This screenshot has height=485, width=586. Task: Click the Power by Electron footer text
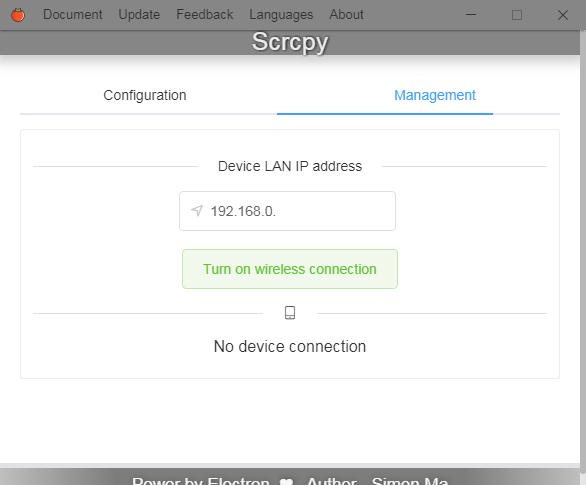(x=201, y=481)
